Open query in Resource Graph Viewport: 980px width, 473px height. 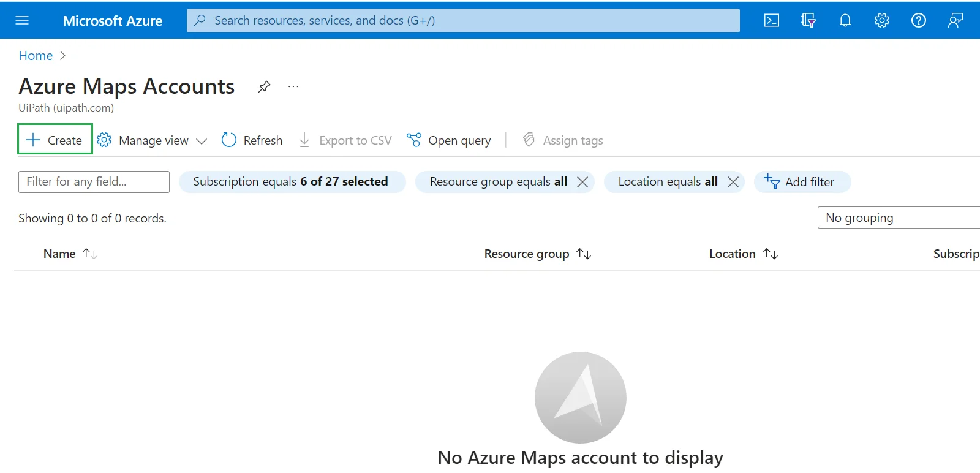point(449,140)
